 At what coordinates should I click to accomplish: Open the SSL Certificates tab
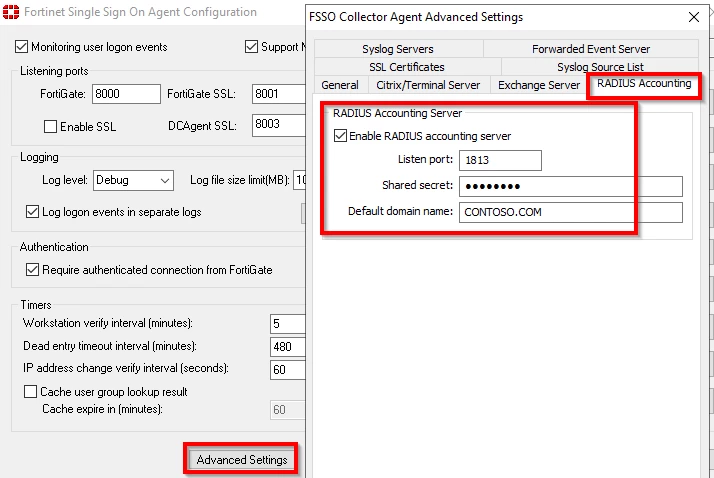407,67
